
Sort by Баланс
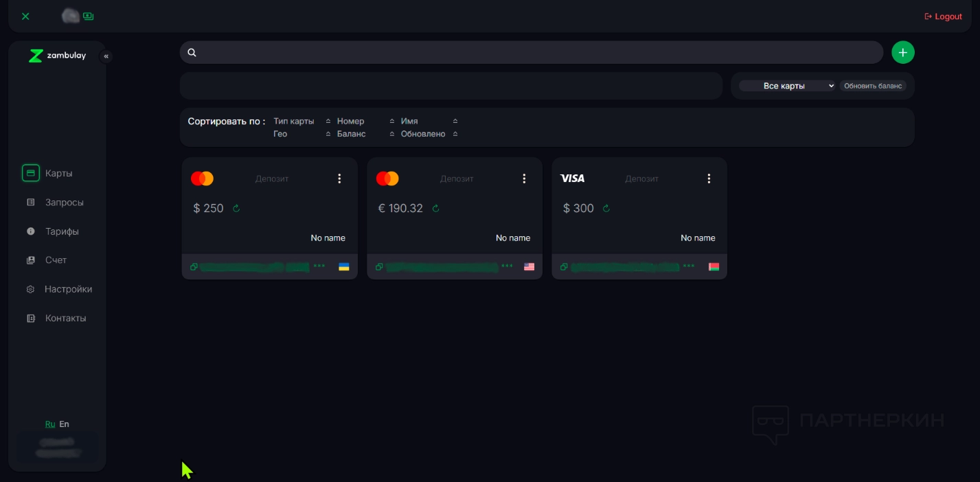351,134
